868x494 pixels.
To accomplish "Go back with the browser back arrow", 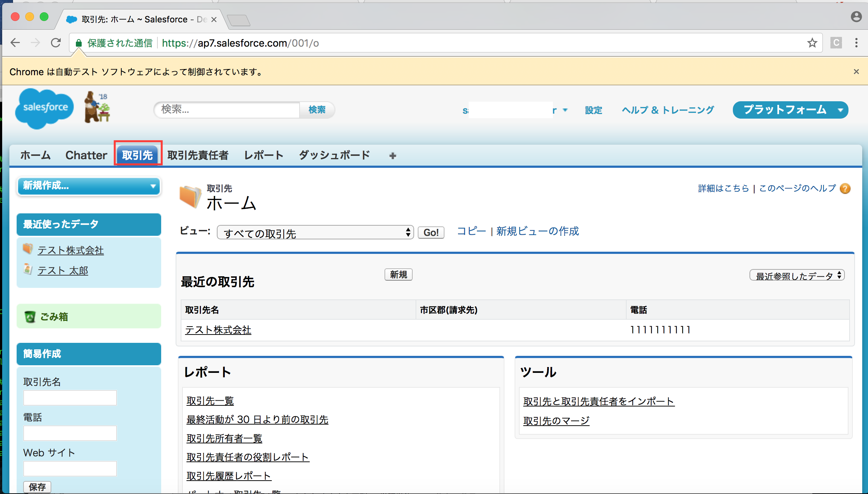I will (x=15, y=43).
